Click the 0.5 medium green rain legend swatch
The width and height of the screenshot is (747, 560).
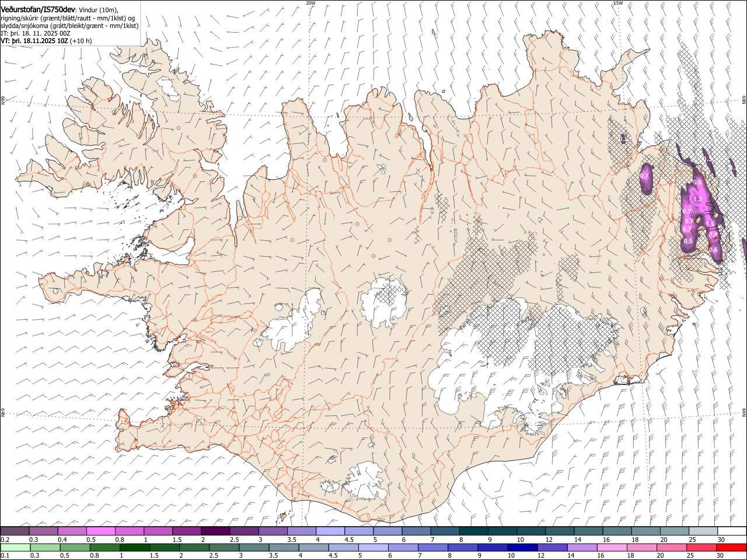pyautogui.click(x=75, y=548)
